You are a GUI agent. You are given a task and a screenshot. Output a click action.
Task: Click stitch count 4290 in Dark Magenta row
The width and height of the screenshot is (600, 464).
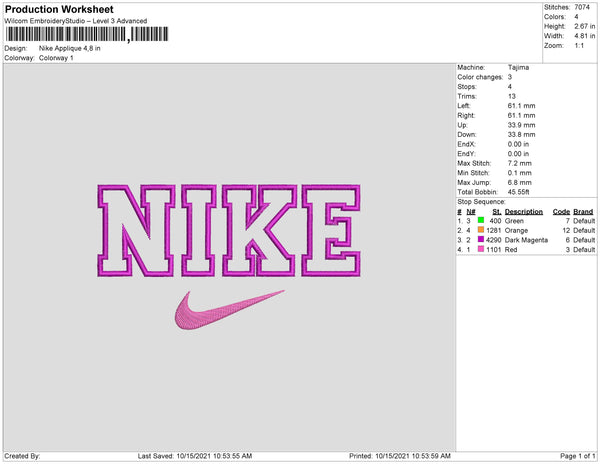coord(494,240)
